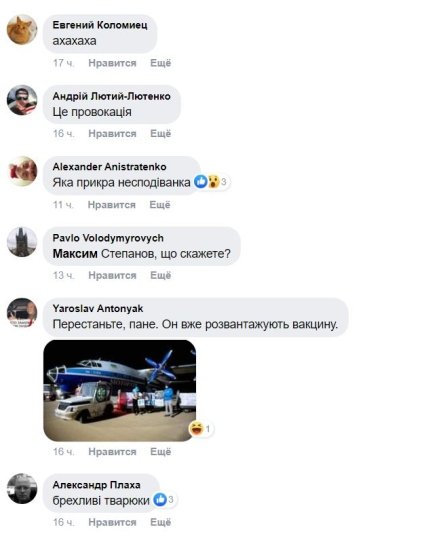
Task: Open Ещё menu under Yaroslav Antonyak's comment
Action: [x=160, y=451]
